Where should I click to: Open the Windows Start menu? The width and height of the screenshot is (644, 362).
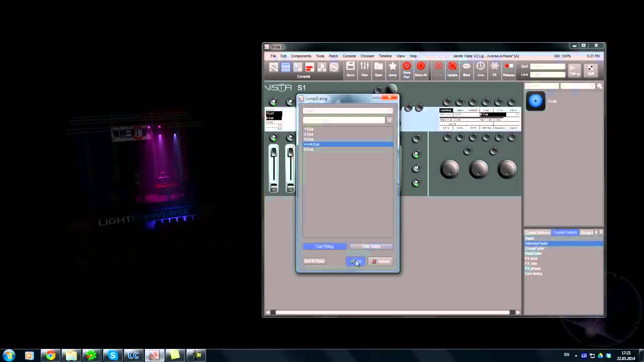point(9,355)
